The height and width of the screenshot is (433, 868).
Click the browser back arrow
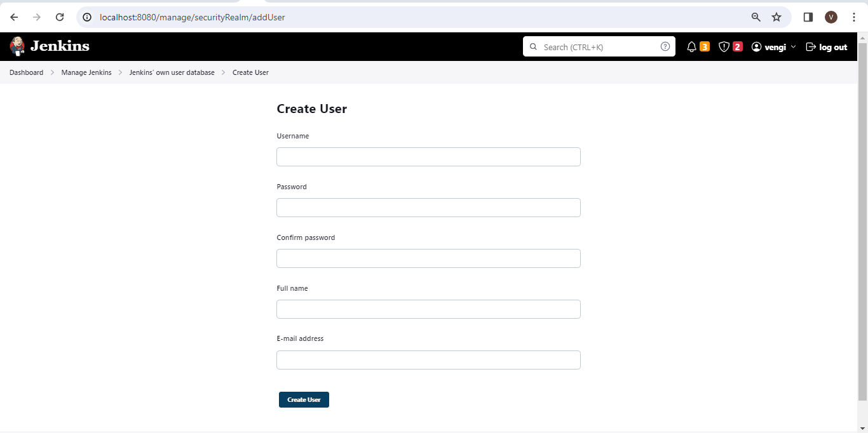(14, 17)
